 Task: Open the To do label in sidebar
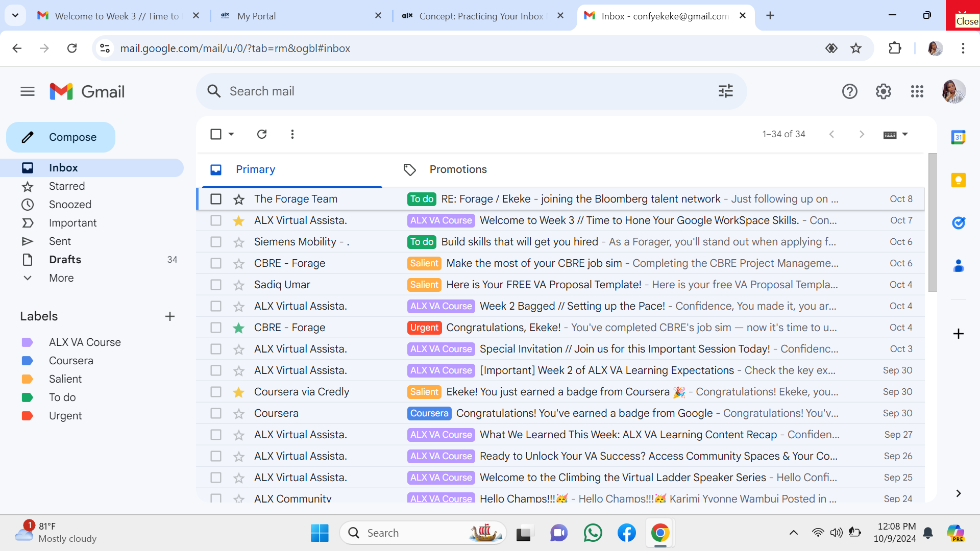point(62,397)
